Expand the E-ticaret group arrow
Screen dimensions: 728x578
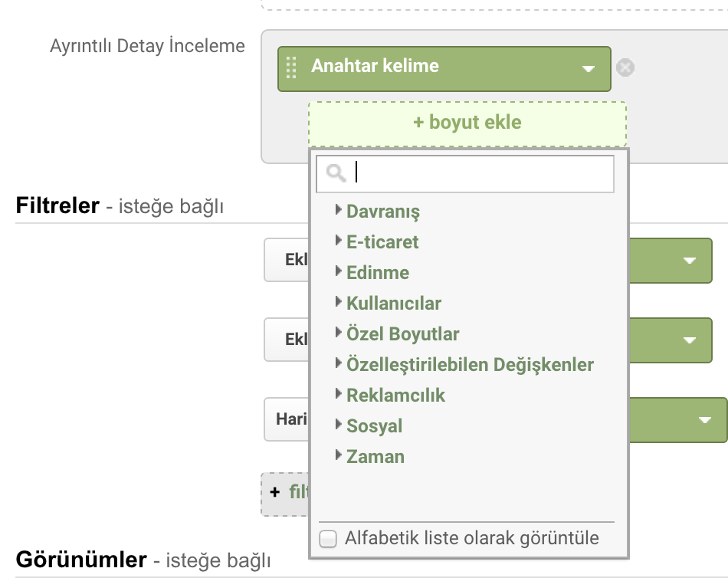(339, 241)
